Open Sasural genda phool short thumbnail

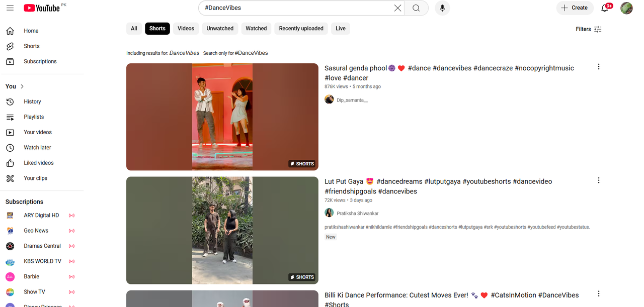(222, 117)
